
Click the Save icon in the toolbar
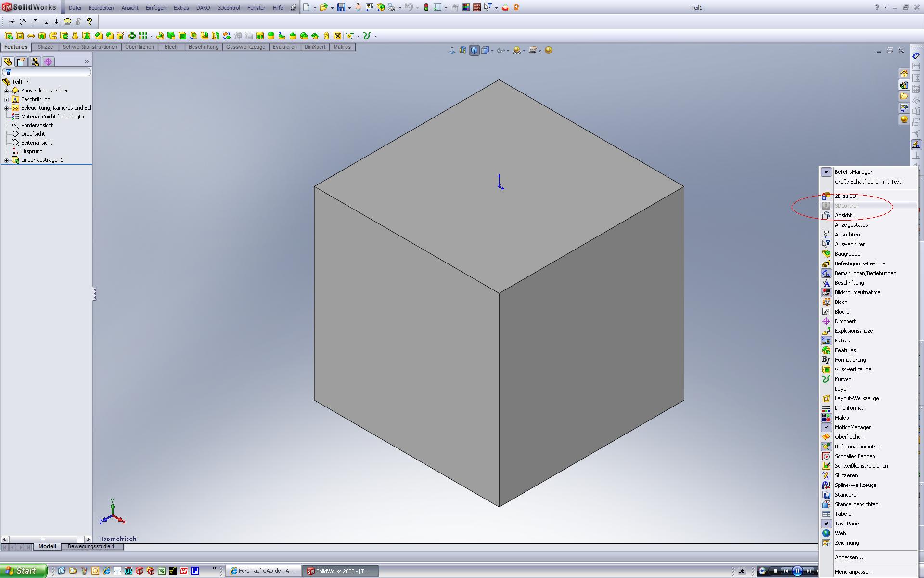tap(341, 7)
